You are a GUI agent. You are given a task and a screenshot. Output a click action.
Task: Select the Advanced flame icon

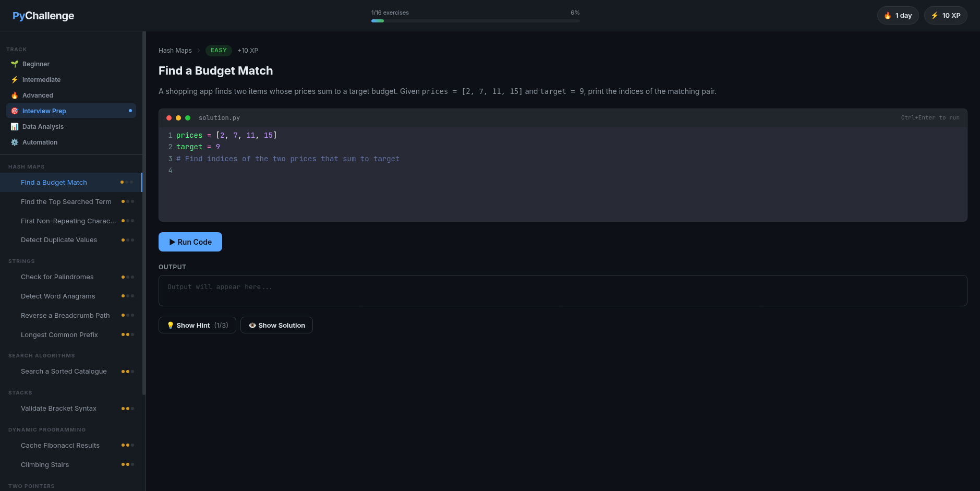(x=14, y=95)
